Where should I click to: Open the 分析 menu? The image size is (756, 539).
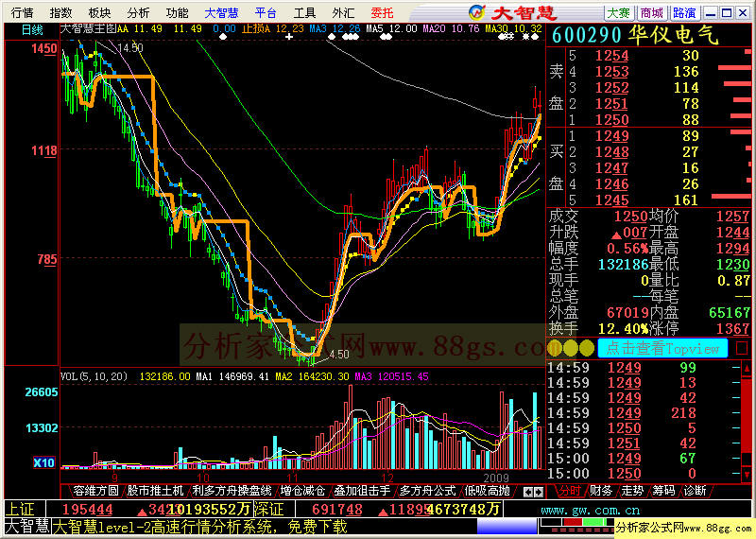[138, 13]
